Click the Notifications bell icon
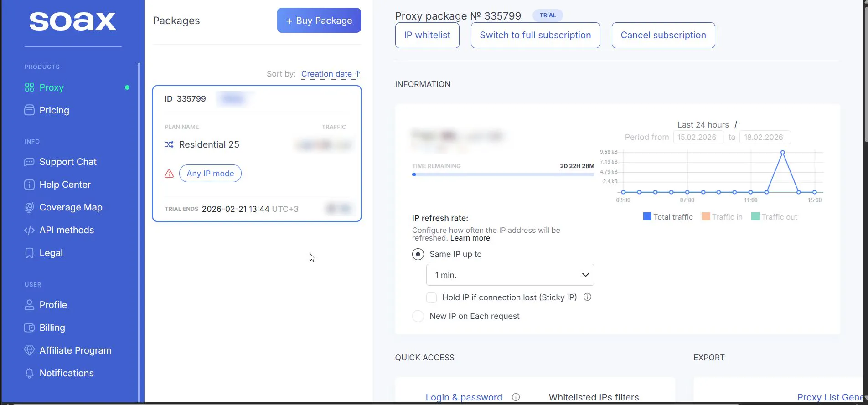The image size is (868, 405). 29,373
